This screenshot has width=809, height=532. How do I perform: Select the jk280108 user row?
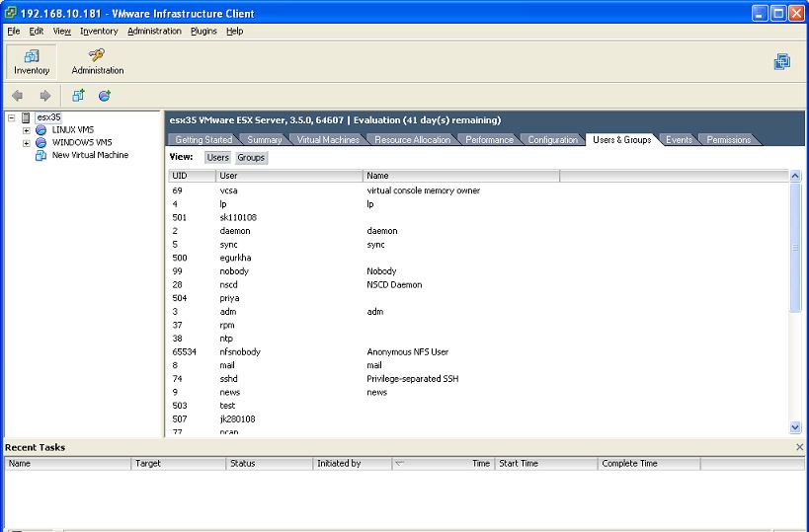tap(479, 419)
